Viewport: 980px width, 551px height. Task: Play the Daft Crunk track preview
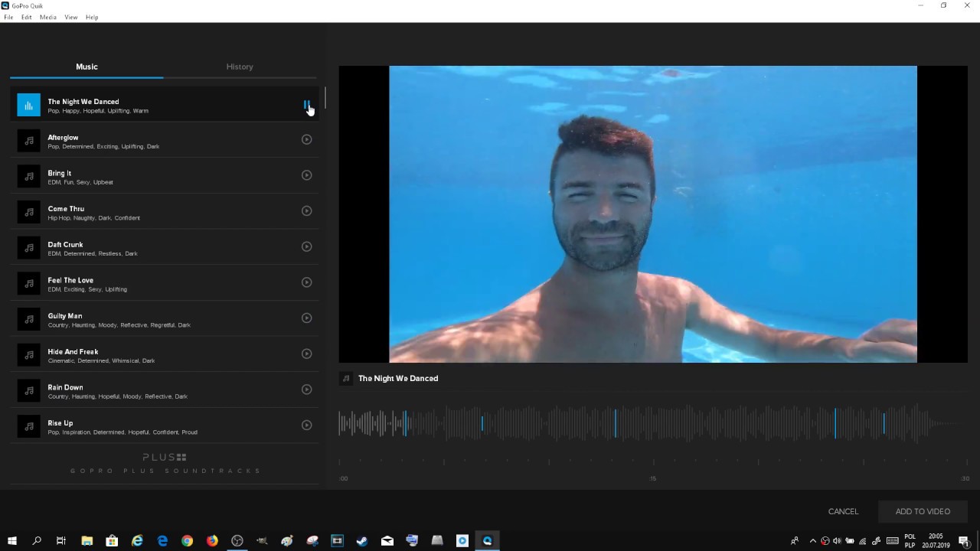[x=306, y=246]
